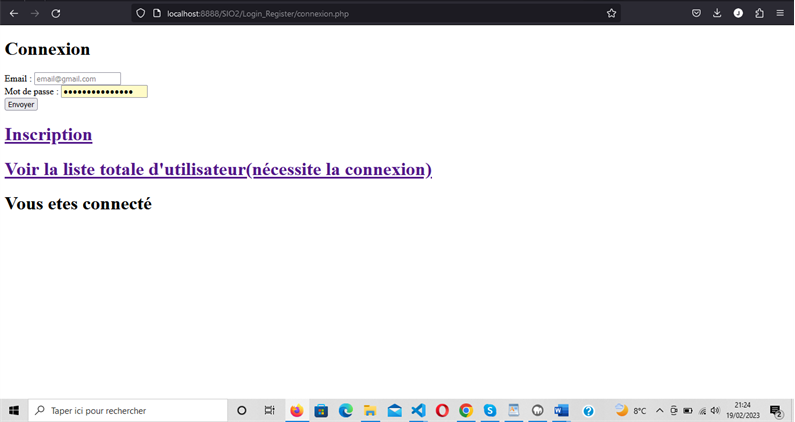This screenshot has width=795, height=422.
Task: Click the Mot de passe field
Action: pyautogui.click(x=104, y=91)
